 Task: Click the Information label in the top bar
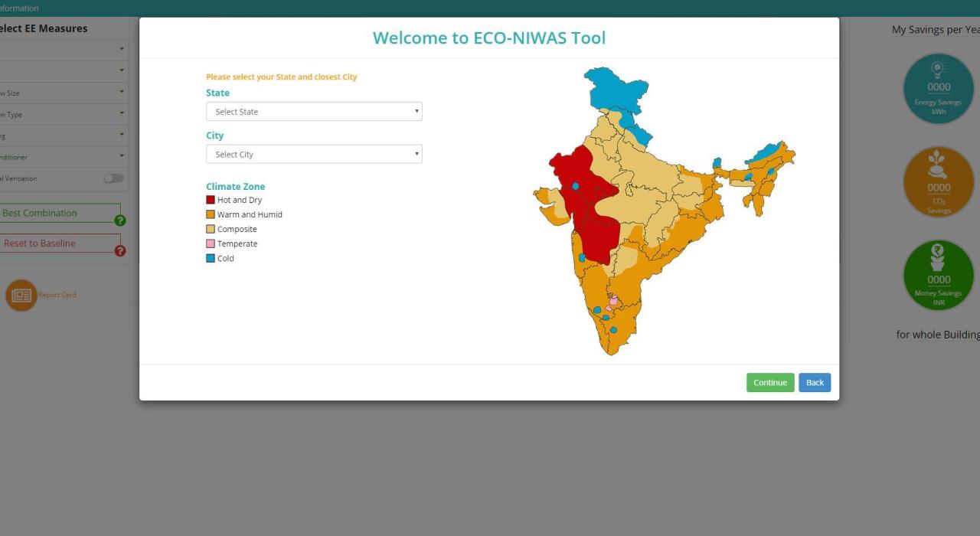click(x=19, y=8)
